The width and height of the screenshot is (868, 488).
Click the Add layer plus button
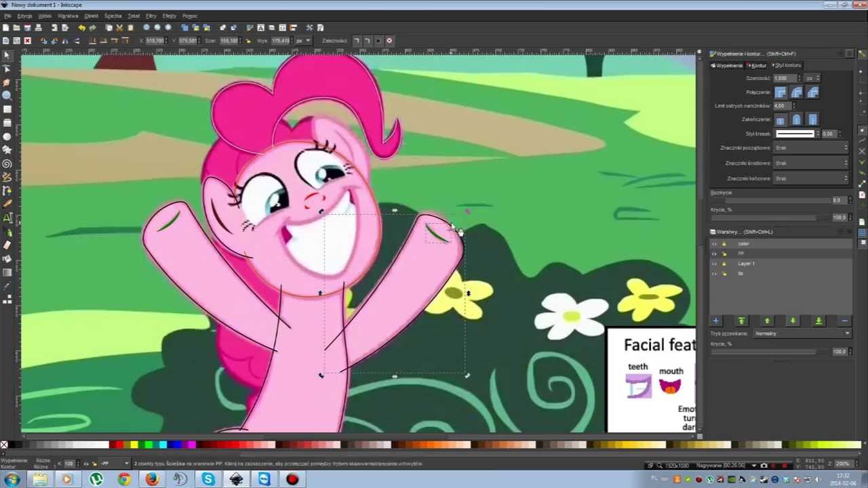click(715, 321)
